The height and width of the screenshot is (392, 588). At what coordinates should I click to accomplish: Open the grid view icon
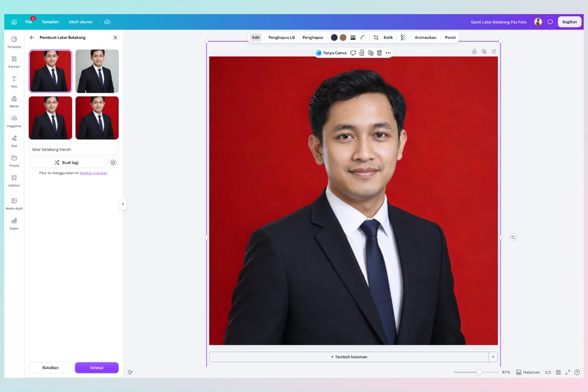click(x=558, y=372)
